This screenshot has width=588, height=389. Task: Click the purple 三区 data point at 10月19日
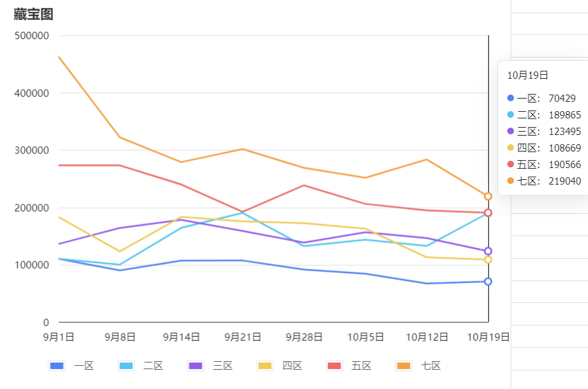488,251
